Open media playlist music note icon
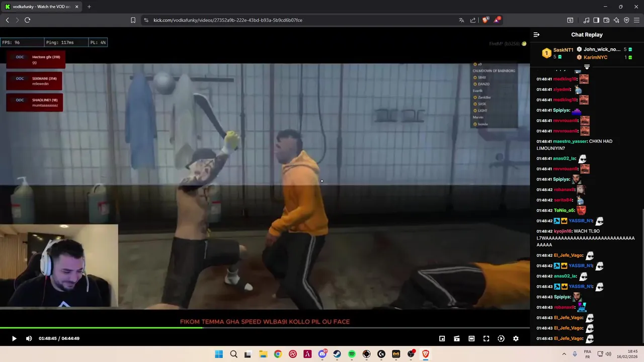The width and height of the screenshot is (644, 362). coord(586,20)
